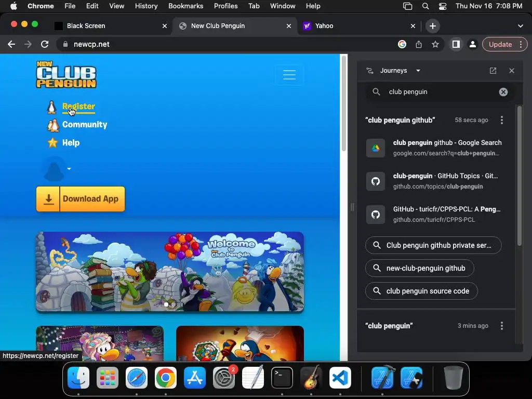Open the Apple menu
The height and width of the screenshot is (399, 532).
pyautogui.click(x=14, y=6)
